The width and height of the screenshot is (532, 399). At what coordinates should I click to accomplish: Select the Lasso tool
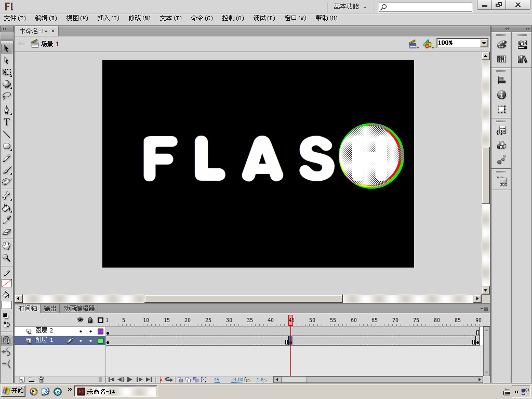[6, 96]
